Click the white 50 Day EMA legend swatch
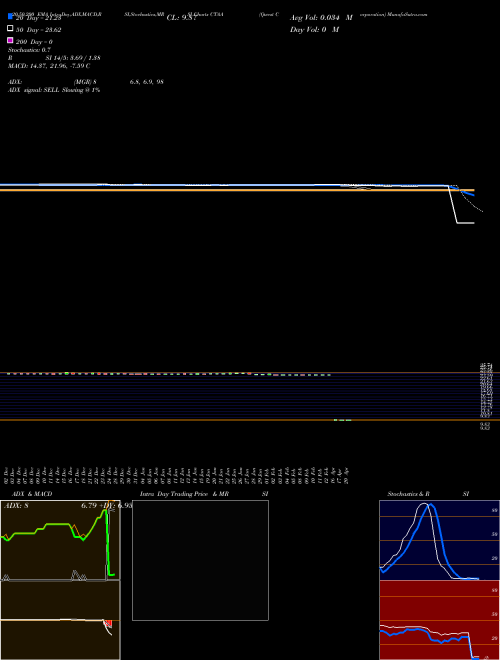This screenshot has width=500, height=660. point(10,29)
